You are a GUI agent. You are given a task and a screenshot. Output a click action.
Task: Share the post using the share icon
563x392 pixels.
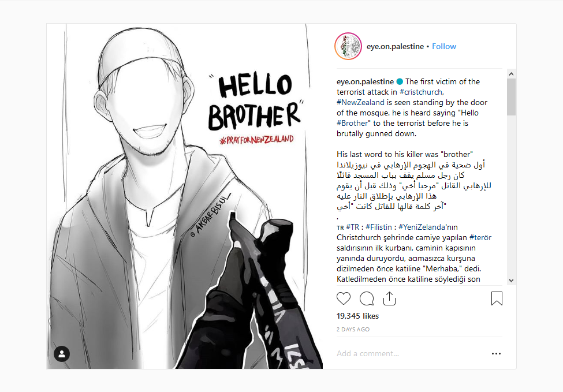(x=389, y=298)
